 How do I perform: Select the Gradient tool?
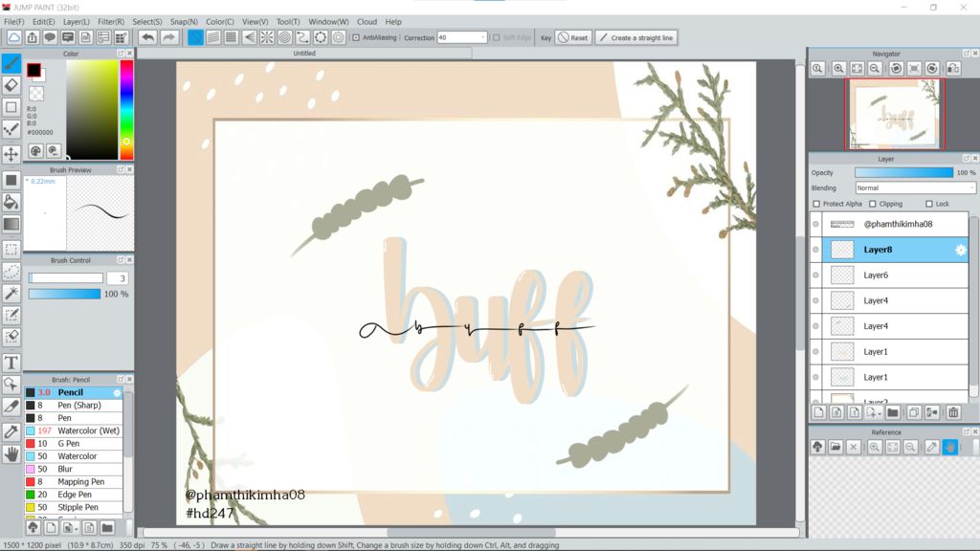click(x=11, y=224)
